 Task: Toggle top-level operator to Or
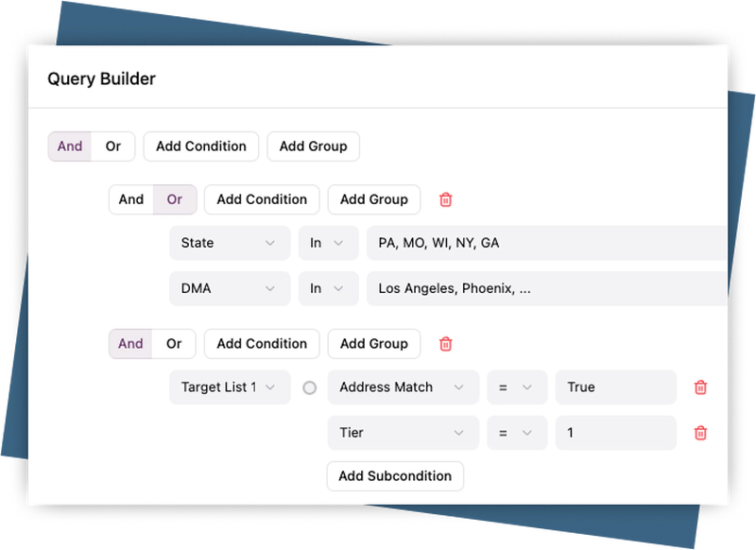point(112,146)
